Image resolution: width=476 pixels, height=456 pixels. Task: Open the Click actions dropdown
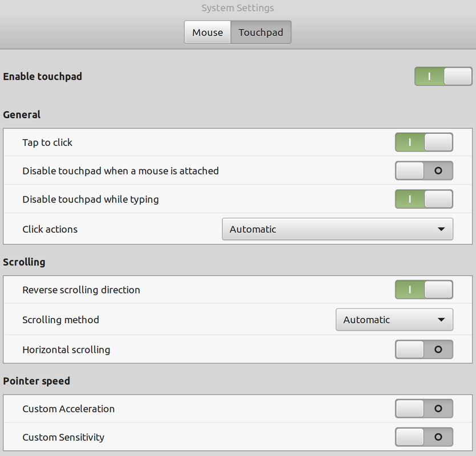pos(337,229)
